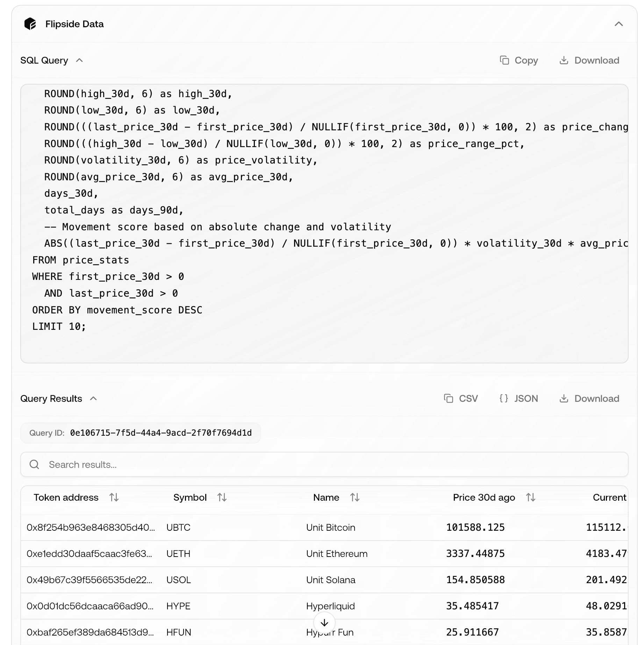644x645 pixels.
Task: Select the Query ID chip
Action: [140, 432]
